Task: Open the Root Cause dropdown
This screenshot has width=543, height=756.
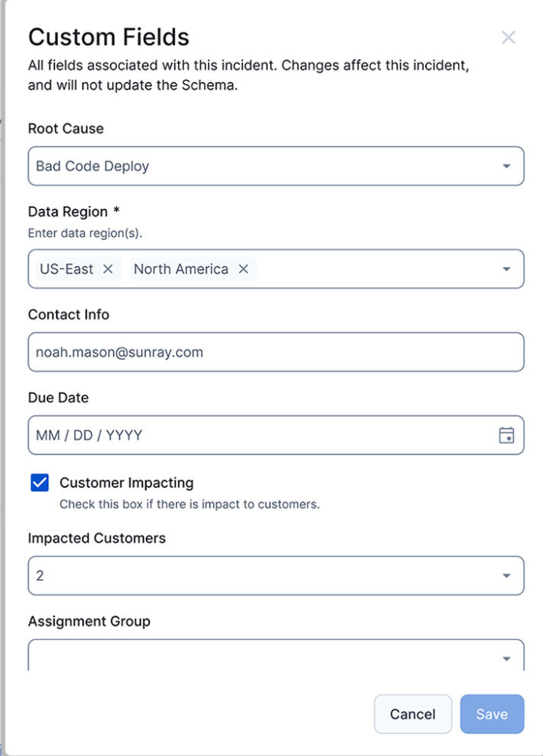Action: coord(274,166)
